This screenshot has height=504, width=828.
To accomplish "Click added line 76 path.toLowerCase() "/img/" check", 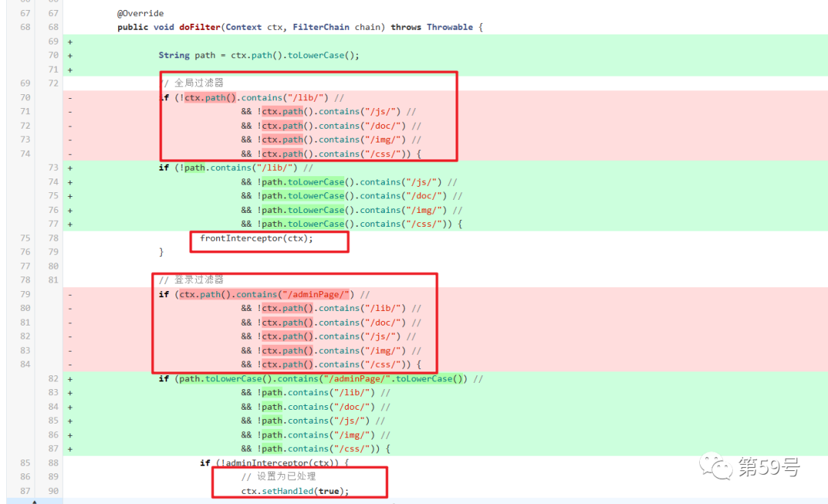I will [x=352, y=210].
